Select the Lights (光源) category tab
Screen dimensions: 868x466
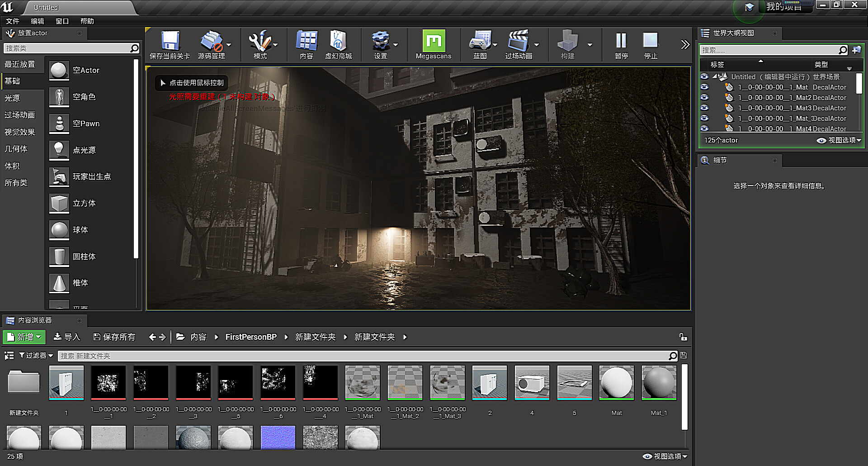13,98
